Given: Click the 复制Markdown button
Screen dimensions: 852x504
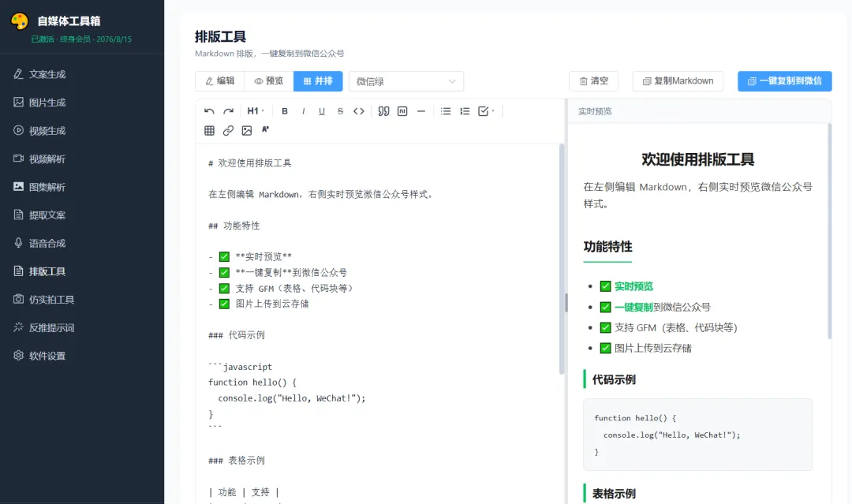Looking at the screenshot, I should click(678, 81).
